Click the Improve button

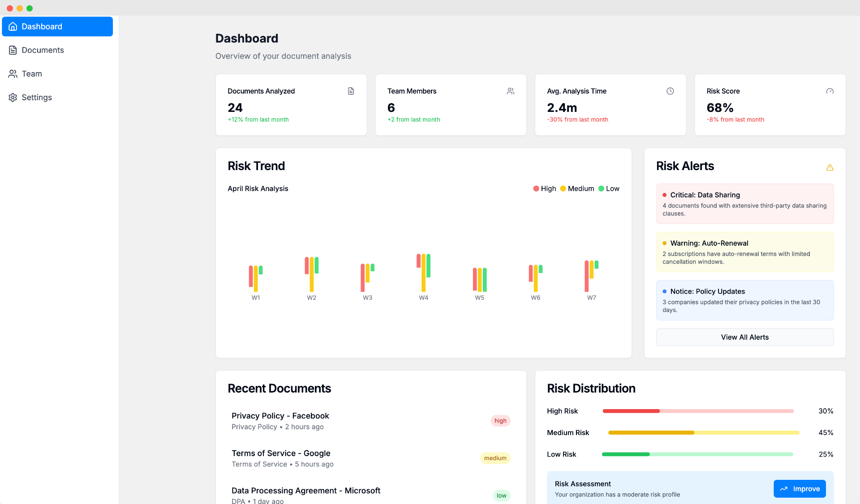[x=800, y=489]
